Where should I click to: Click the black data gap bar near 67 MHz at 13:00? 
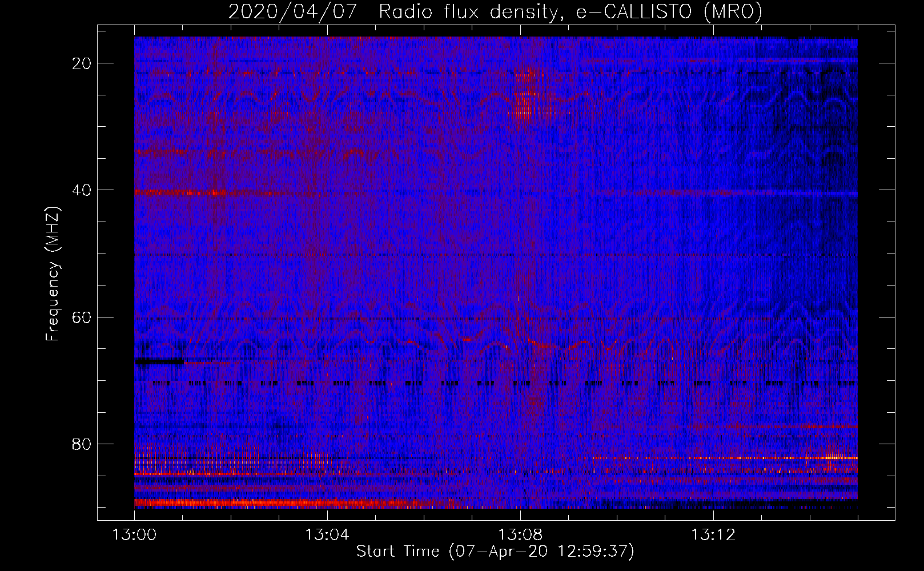coord(159,361)
